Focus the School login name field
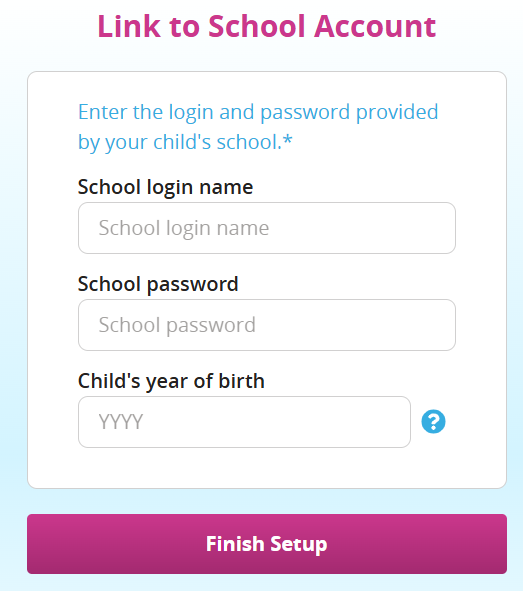523x591 pixels. (267, 228)
